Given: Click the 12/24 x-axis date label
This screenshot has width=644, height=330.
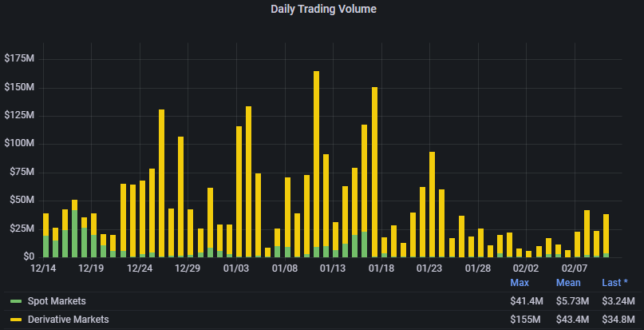Looking at the screenshot, I should click(x=140, y=269).
